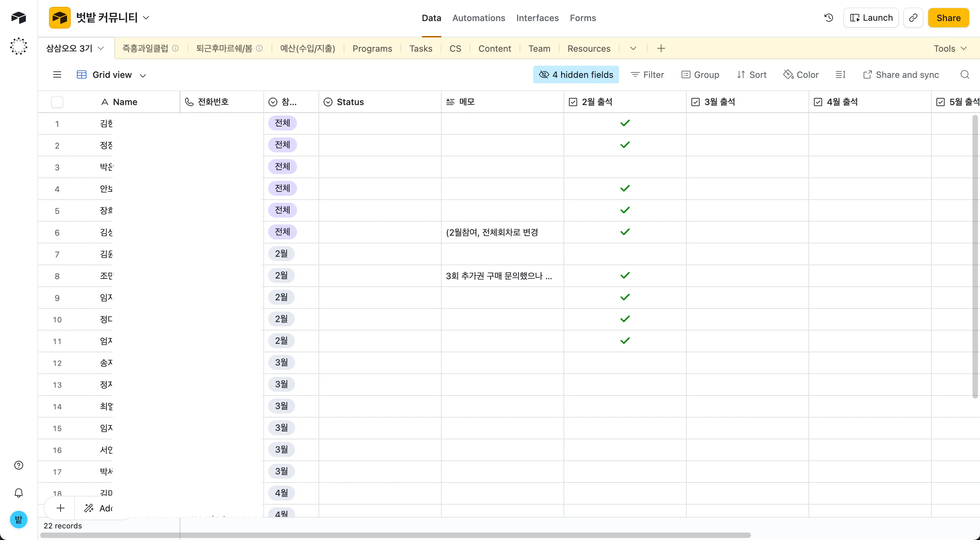The height and width of the screenshot is (540, 980).
Task: Toggle the views sidebar hamburger icon
Action: click(57, 74)
